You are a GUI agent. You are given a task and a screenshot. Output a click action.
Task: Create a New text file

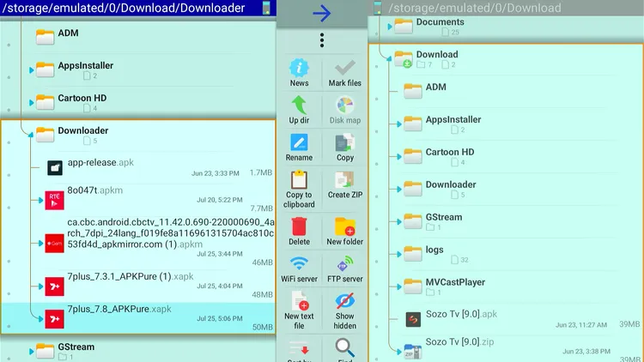(300, 301)
